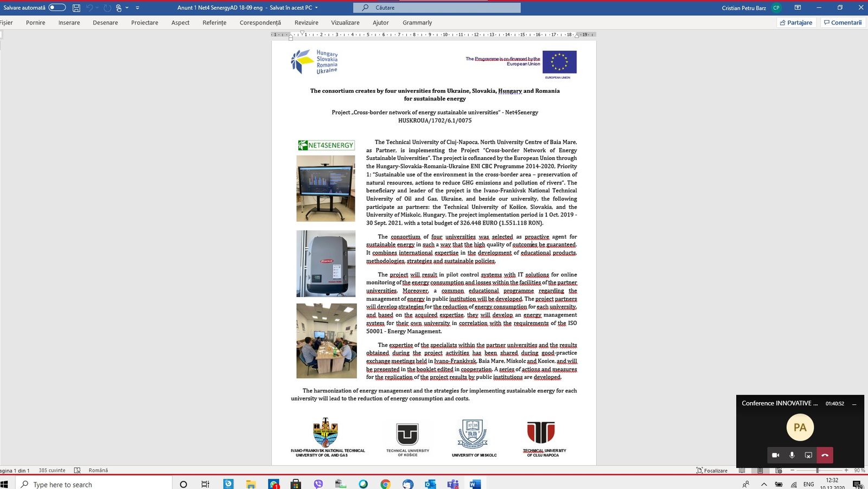Open the Cristian Petru Barz account avatar

click(776, 8)
